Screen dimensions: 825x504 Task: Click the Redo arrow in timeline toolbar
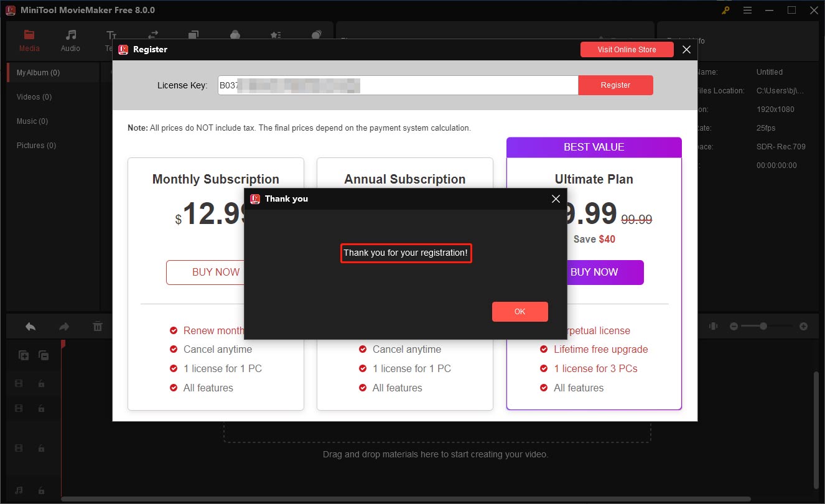63,326
